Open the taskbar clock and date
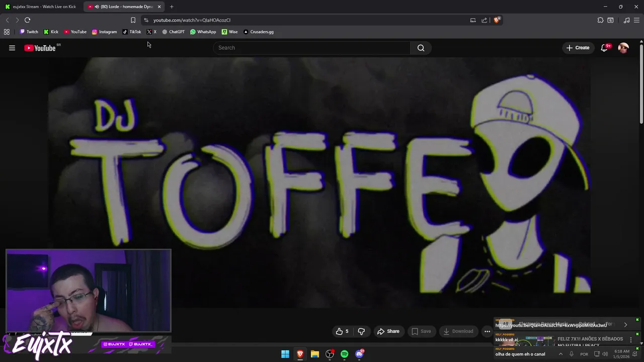Viewport: 644px width, 362px height. coord(622,354)
